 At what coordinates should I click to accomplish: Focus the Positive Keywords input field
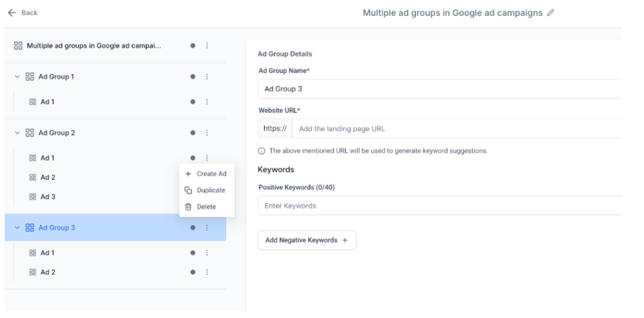[x=438, y=206]
